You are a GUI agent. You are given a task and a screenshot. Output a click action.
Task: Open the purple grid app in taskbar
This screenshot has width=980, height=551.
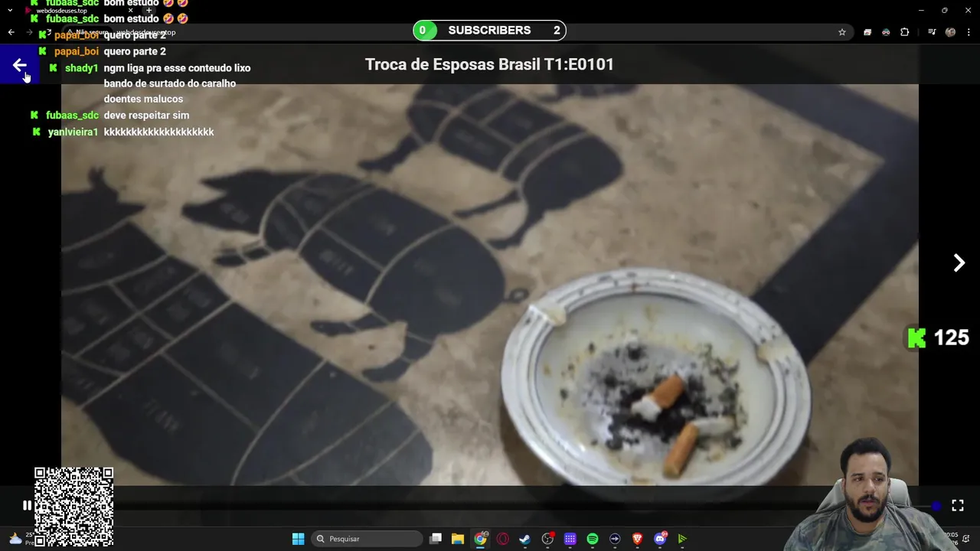coord(570,539)
